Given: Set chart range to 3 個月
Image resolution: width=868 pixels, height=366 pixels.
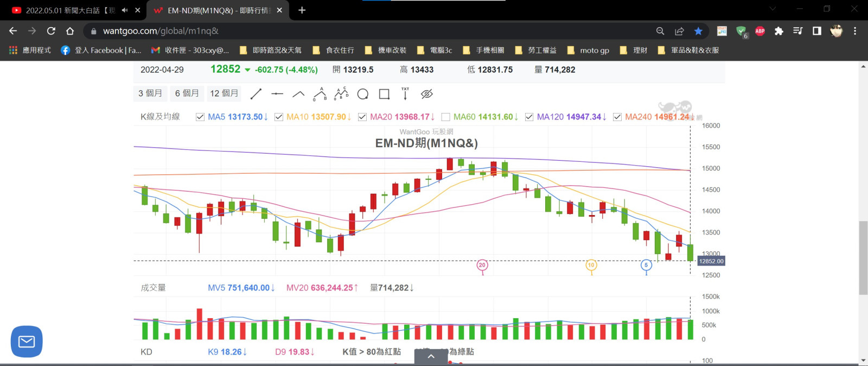Looking at the screenshot, I should [x=150, y=93].
